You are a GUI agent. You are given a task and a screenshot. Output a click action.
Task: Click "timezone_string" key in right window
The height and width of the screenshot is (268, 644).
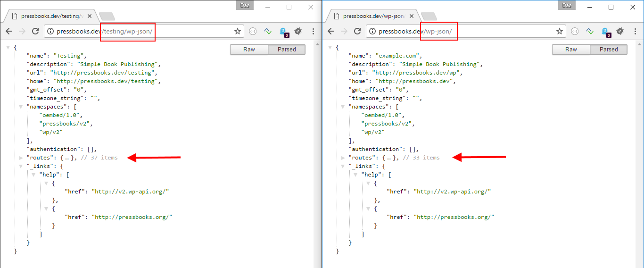tap(377, 98)
